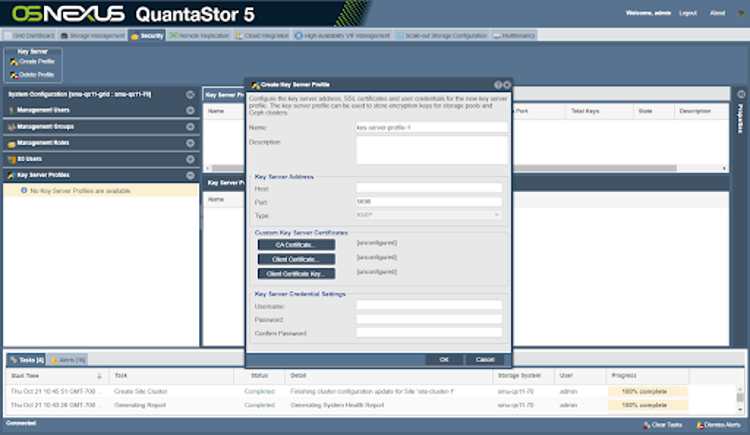Click Cancel in the dialog

[x=485, y=359]
